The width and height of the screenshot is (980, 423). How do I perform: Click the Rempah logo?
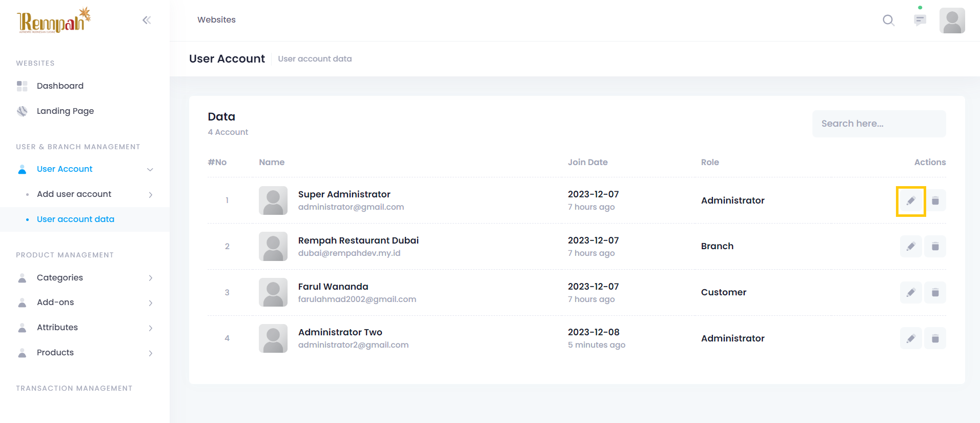pos(54,21)
